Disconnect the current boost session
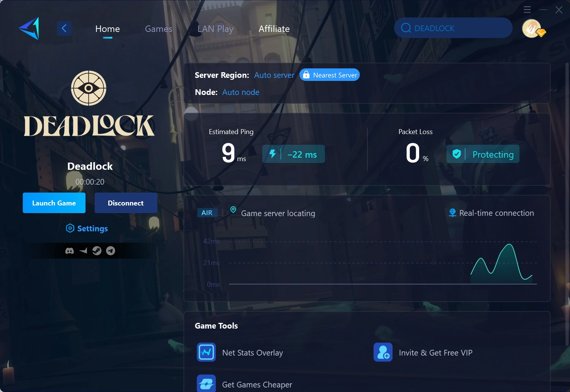Image resolution: width=570 pixels, height=392 pixels. 126,203
